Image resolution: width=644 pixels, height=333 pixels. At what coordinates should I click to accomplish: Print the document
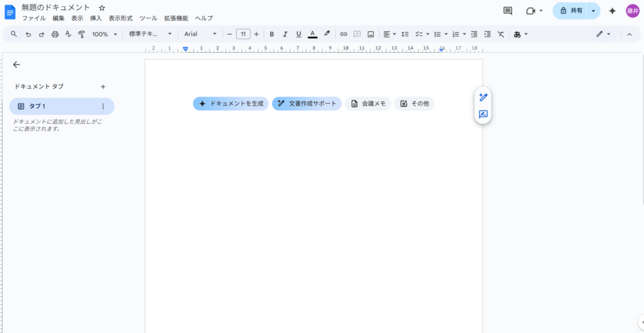pyautogui.click(x=55, y=34)
